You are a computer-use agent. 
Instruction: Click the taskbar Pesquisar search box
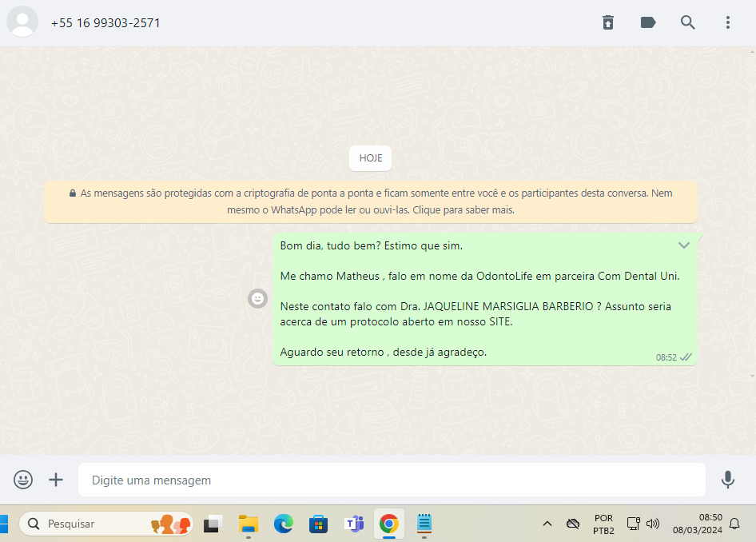(x=106, y=524)
